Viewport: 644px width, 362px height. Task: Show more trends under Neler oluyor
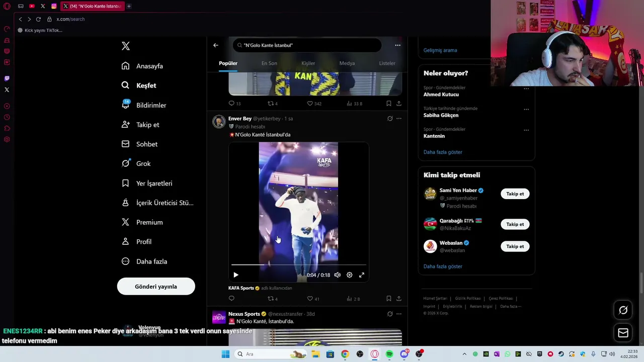point(443,152)
